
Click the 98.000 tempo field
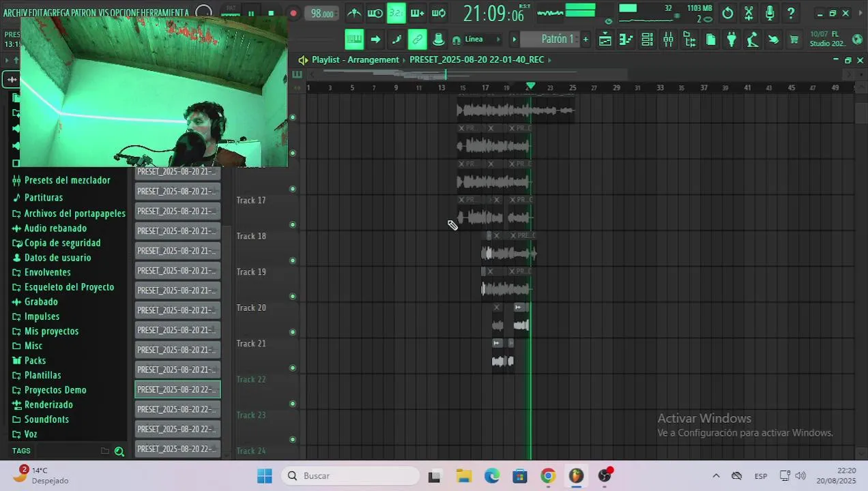click(322, 14)
